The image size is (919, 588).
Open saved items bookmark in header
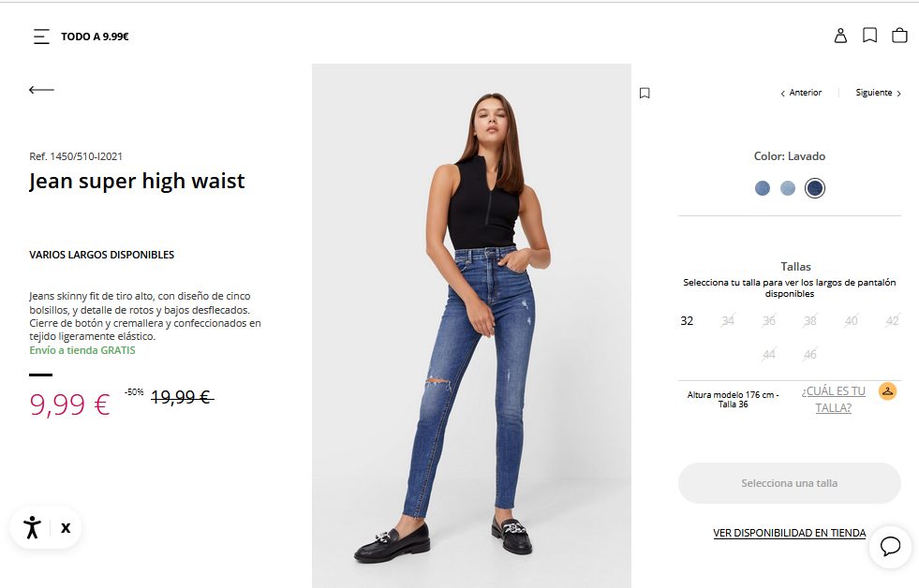(x=869, y=36)
